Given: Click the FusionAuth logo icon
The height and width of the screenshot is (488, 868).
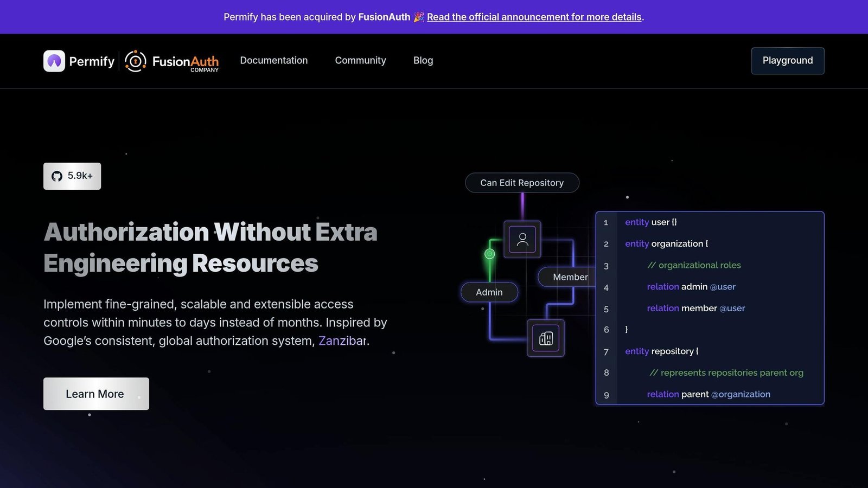Looking at the screenshot, I should tap(136, 61).
